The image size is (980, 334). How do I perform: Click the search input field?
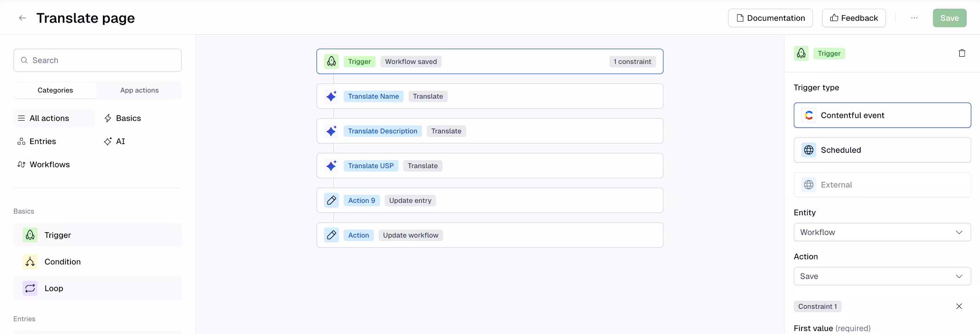97,60
